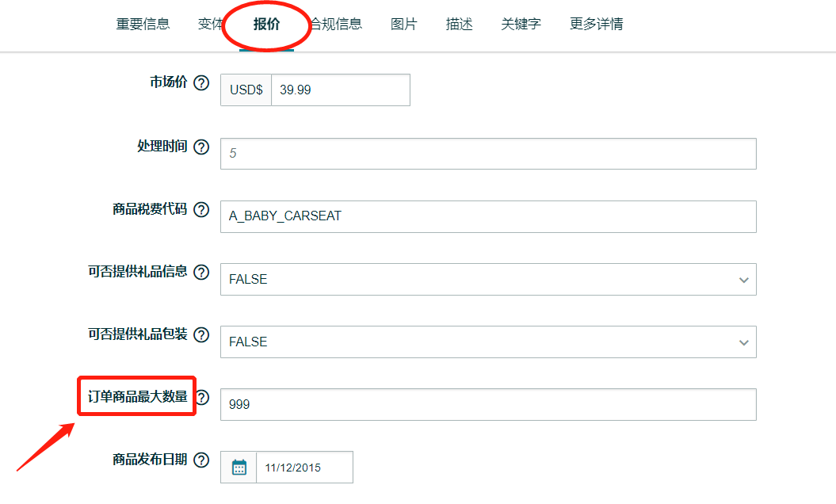This screenshot has height=504, width=836.
Task: Click help icon beside 商品税费代码
Action: pyautogui.click(x=201, y=210)
